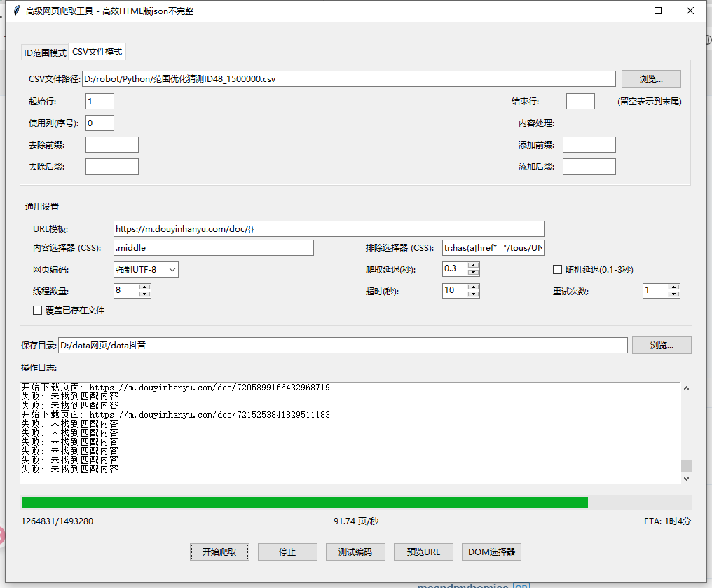Decrease 重试次数 with down arrow
Screen dimensions: 712x588
[673, 294]
